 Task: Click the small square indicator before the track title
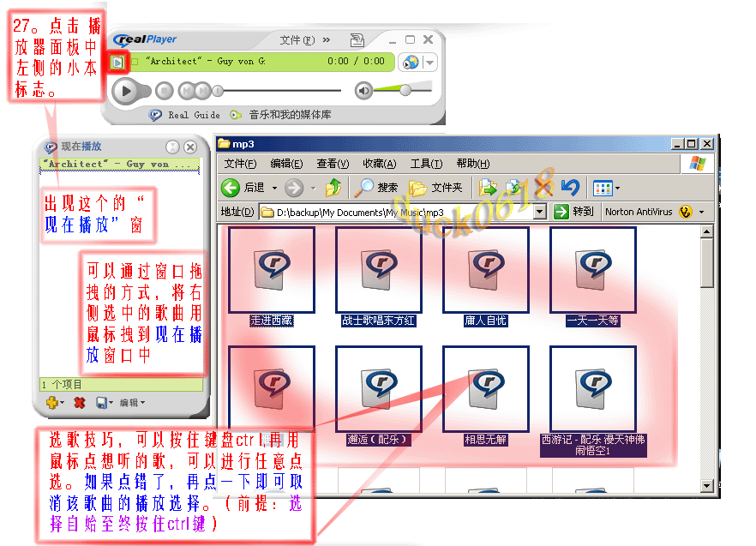pos(135,62)
